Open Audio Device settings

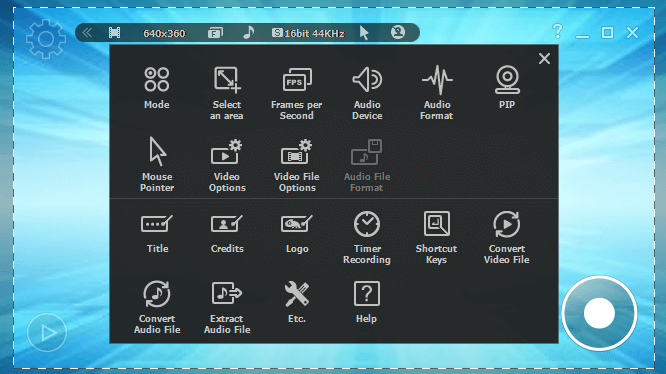pyautogui.click(x=367, y=93)
